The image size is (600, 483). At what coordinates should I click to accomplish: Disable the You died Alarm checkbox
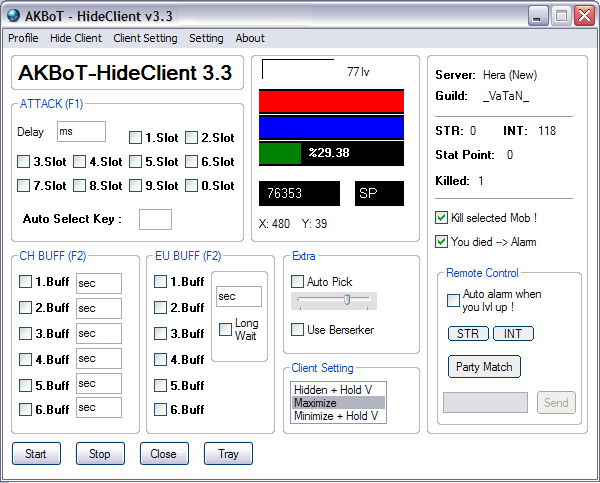pos(442,241)
